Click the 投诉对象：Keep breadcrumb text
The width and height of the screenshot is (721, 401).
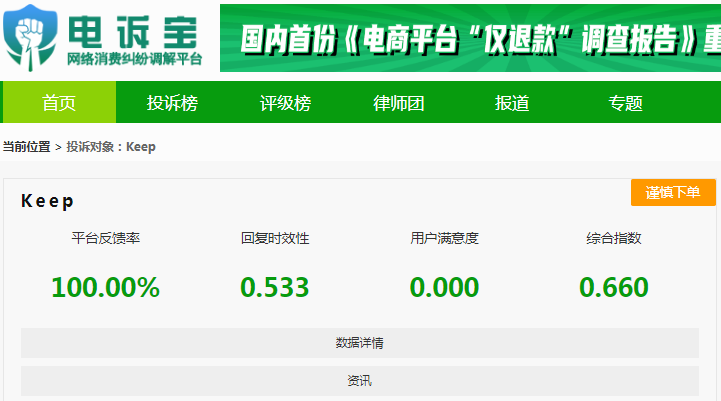[111, 147]
